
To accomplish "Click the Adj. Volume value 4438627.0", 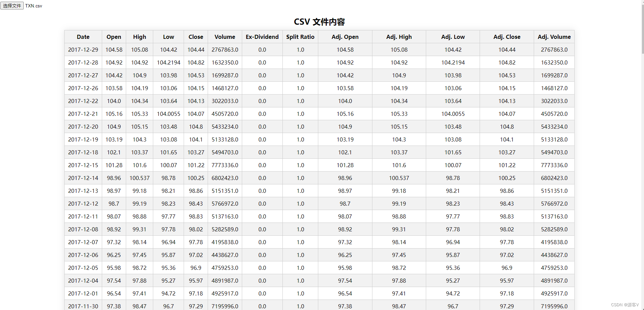I will [x=554, y=255].
